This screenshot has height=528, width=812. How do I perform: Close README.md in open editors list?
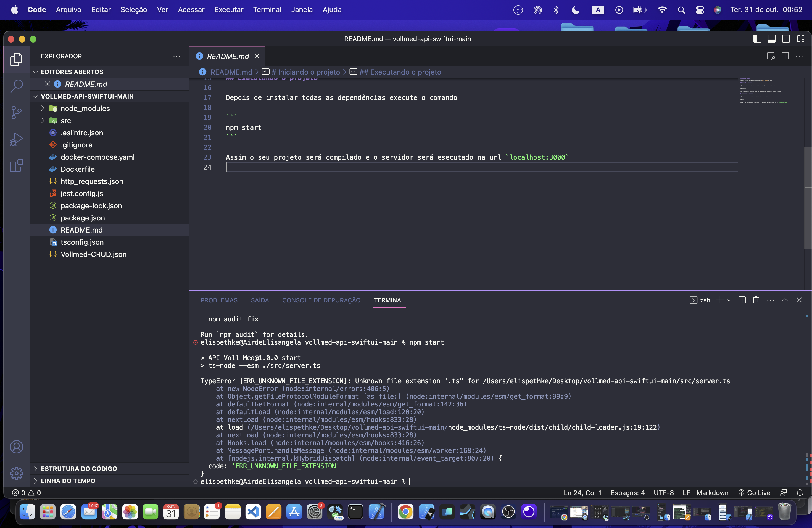coord(48,84)
